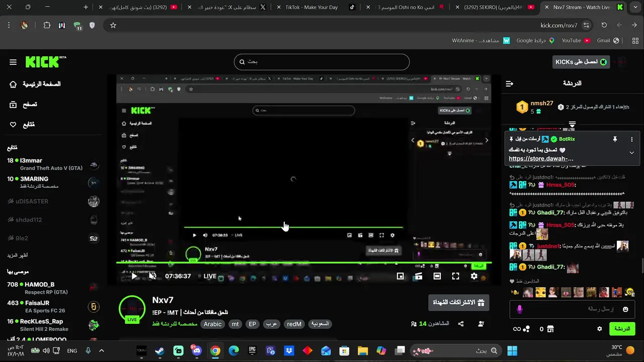Select the Arabic tag
Viewport: 644px width, 362px height.
212,324
